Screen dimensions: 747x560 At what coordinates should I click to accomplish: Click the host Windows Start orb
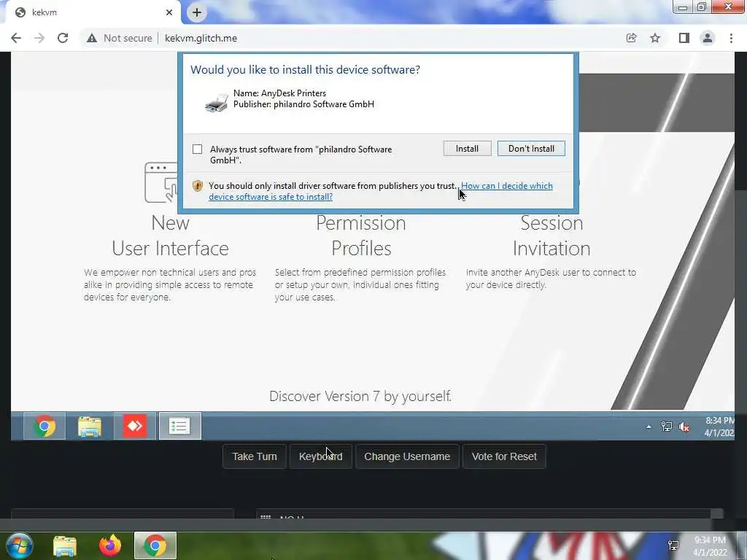pos(19,545)
